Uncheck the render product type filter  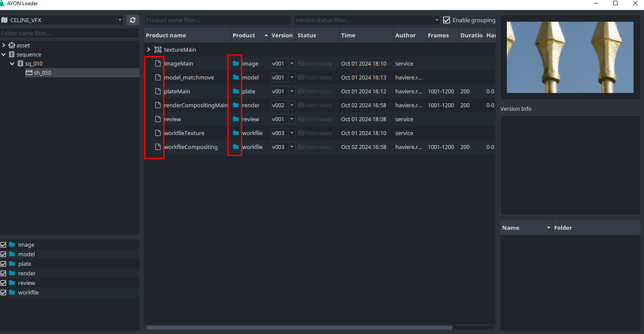coord(3,273)
